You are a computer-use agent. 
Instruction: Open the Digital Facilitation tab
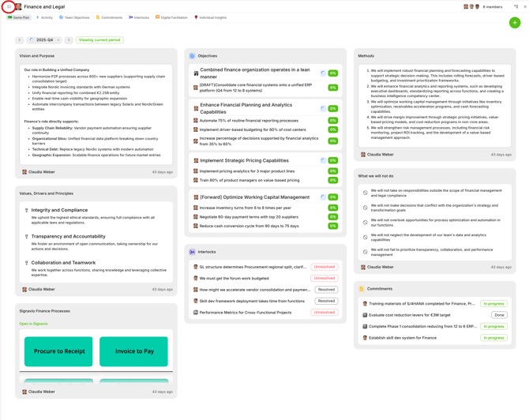172,17
